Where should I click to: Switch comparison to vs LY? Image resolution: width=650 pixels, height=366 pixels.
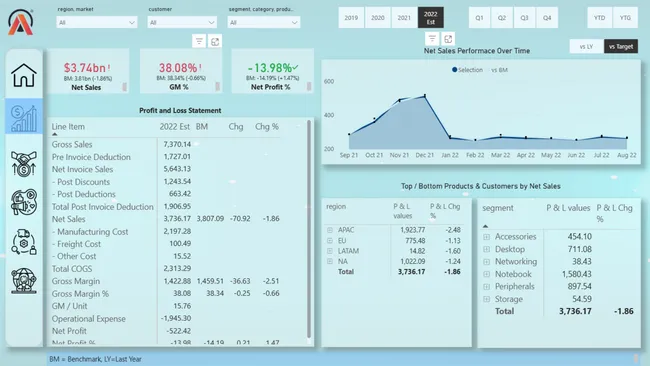click(x=586, y=46)
